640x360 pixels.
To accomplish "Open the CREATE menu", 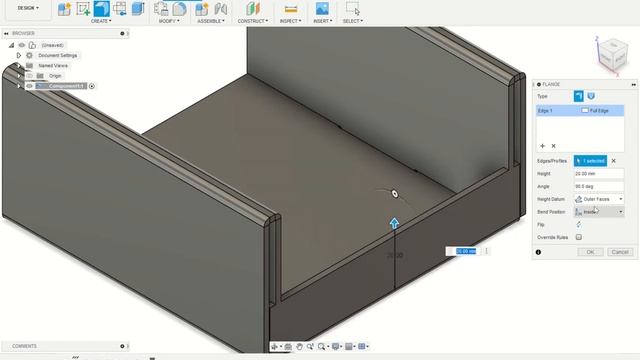I will click(101, 21).
